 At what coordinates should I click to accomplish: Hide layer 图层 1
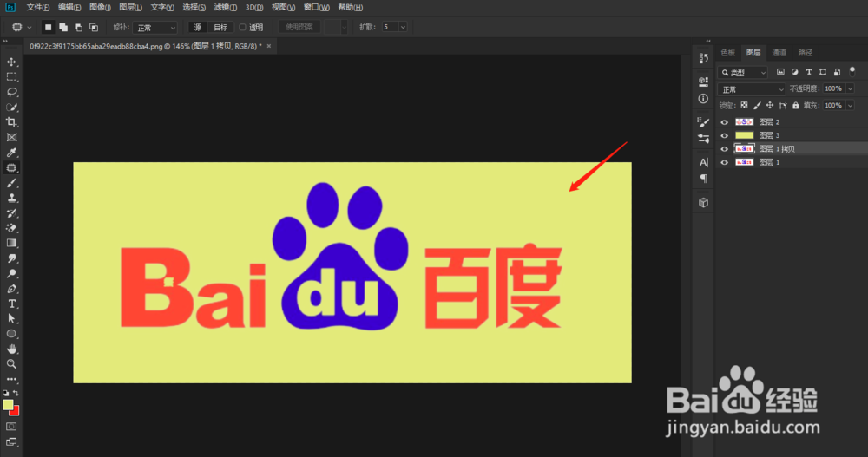tap(725, 162)
